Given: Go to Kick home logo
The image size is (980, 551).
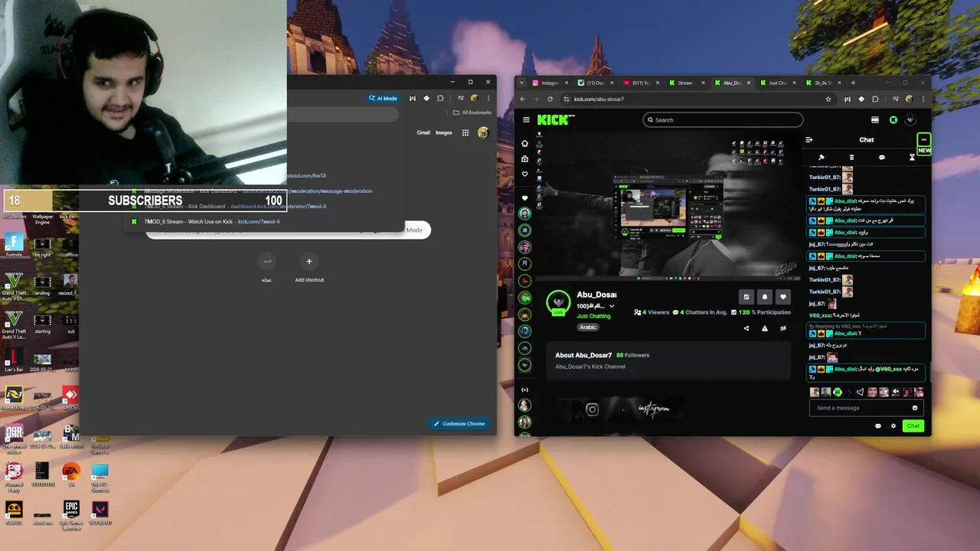Looking at the screenshot, I should (x=555, y=119).
